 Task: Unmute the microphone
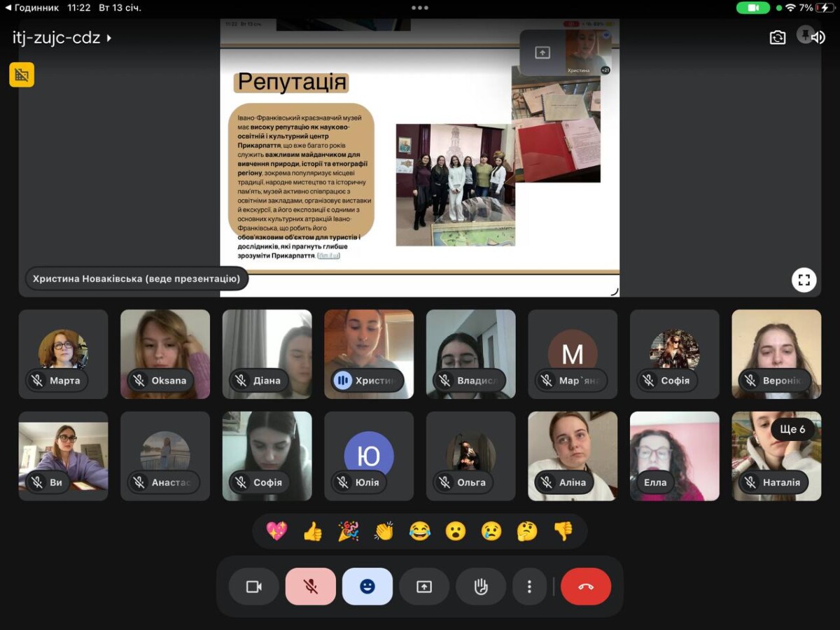pyautogui.click(x=310, y=587)
